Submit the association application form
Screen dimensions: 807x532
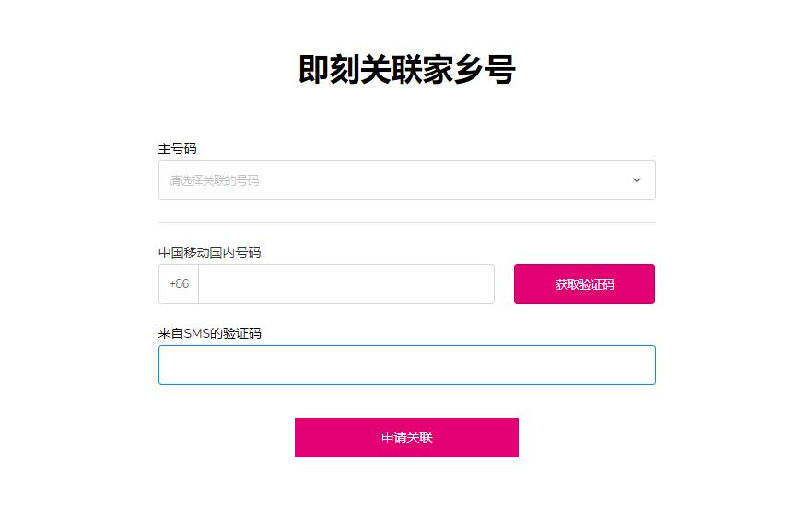point(405,437)
